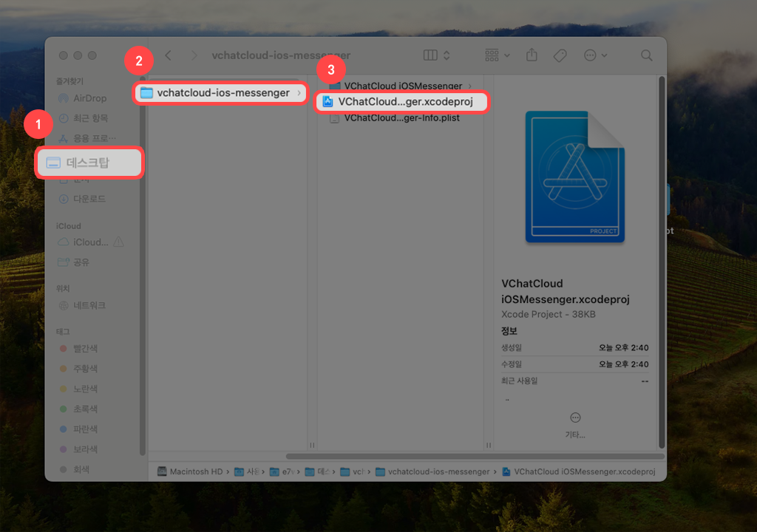Select 최근 항목 (Recents) in sidebar

pos(90,118)
